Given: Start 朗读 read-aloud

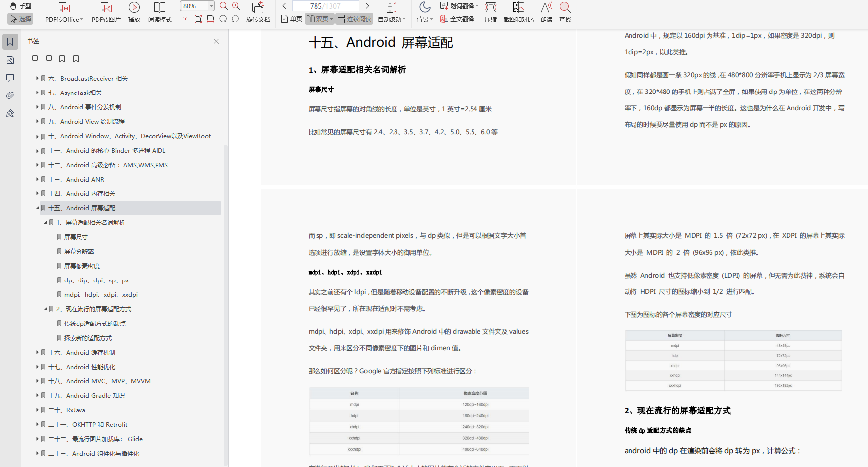Looking at the screenshot, I should click(547, 12).
